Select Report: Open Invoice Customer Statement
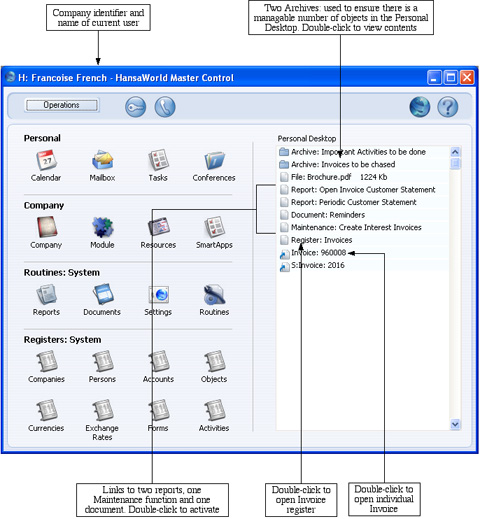480x519 pixels. [363, 190]
